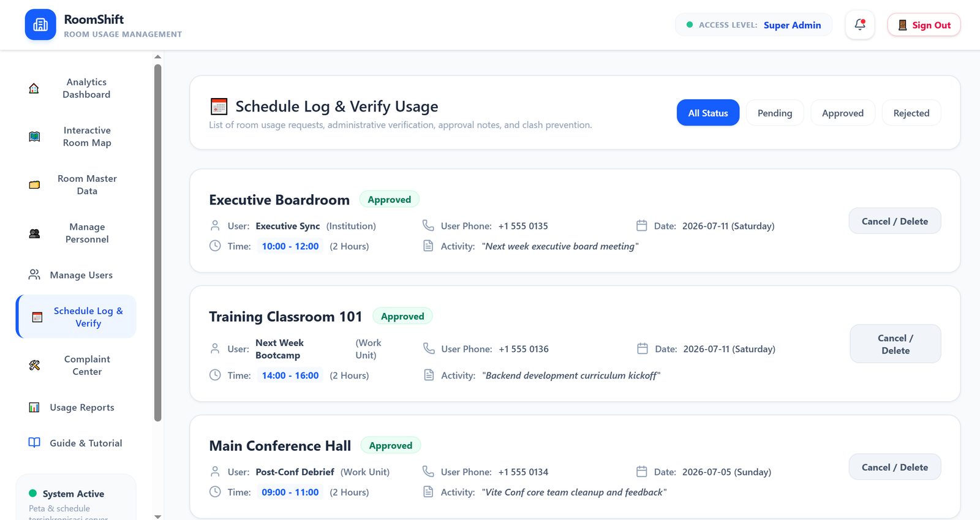This screenshot has height=520, width=980.
Task: Click the document icon beside executive board meeting activity
Action: 428,246
